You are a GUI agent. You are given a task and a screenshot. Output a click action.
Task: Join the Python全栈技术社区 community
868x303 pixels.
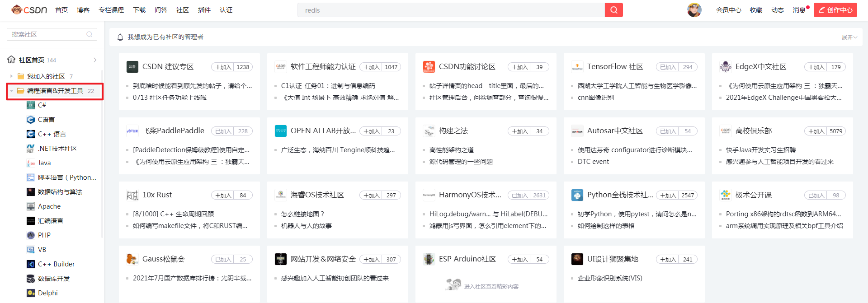tap(668, 195)
